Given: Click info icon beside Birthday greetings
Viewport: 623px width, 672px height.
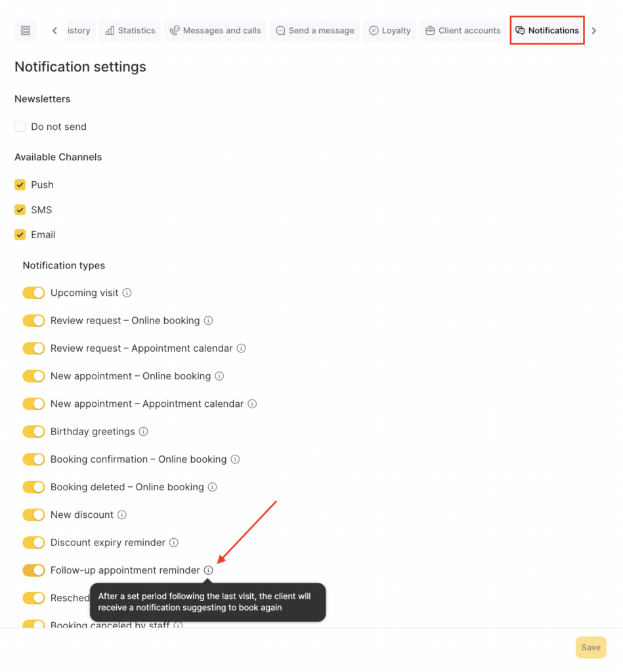Looking at the screenshot, I should tap(144, 432).
